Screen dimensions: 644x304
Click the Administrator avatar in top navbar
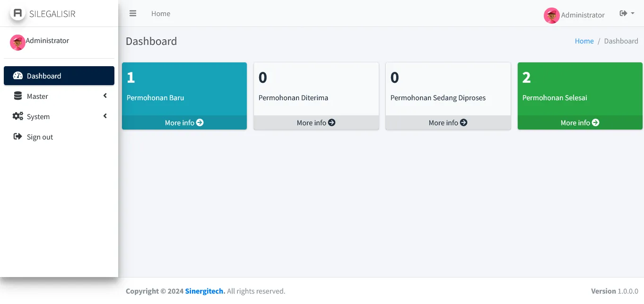click(551, 16)
